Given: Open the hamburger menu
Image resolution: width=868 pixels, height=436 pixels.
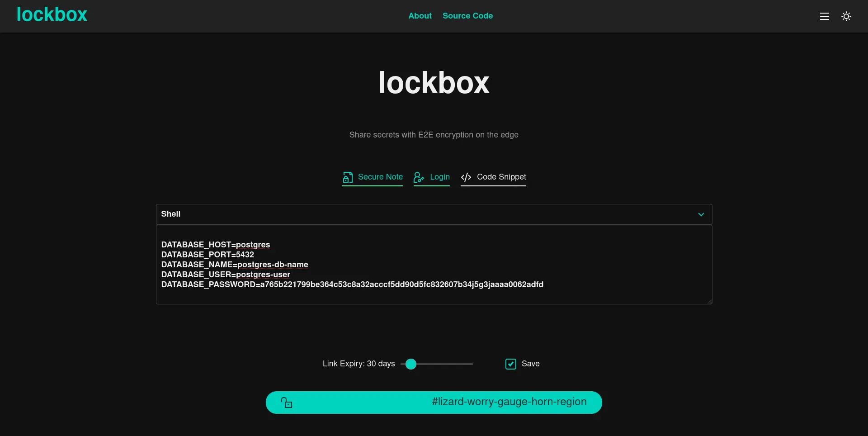Looking at the screenshot, I should (x=824, y=16).
